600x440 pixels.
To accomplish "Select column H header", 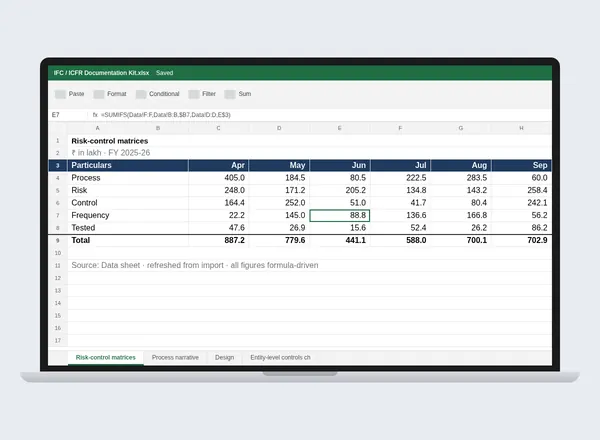I will coord(521,128).
